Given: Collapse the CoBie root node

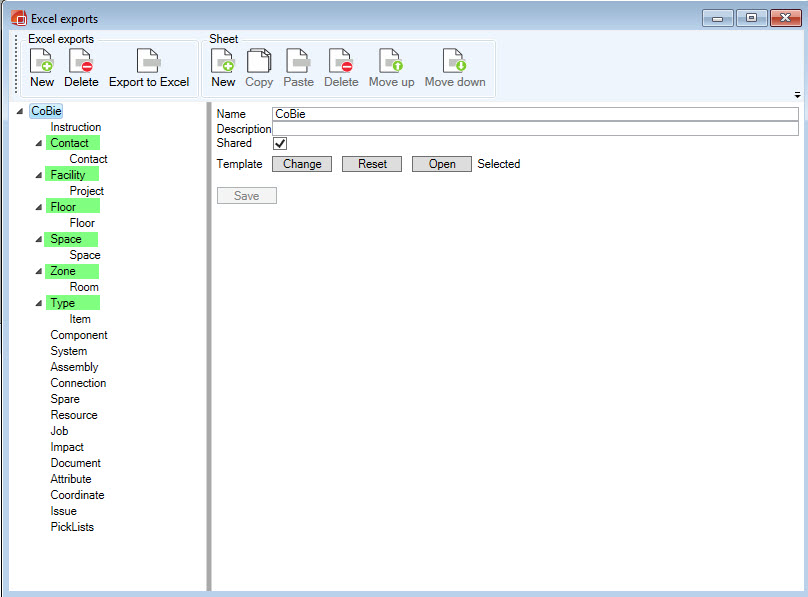Looking at the screenshot, I should [x=21, y=111].
